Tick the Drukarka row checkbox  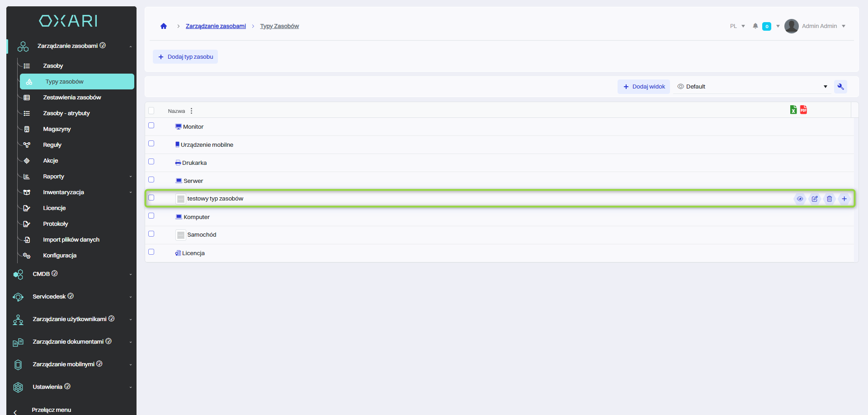click(x=151, y=162)
